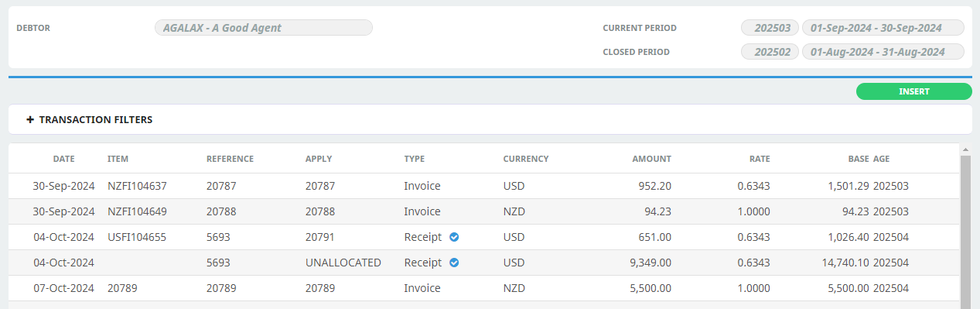The image size is (980, 309).
Task: Select the invoice row dated 07-Oct-2024
Action: point(484,288)
